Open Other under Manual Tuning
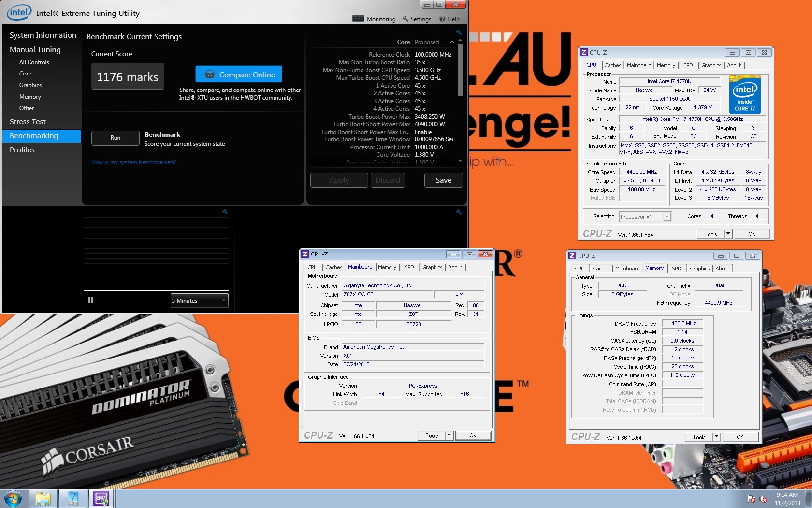Screen dimensions: 812x508 [x=27, y=108]
